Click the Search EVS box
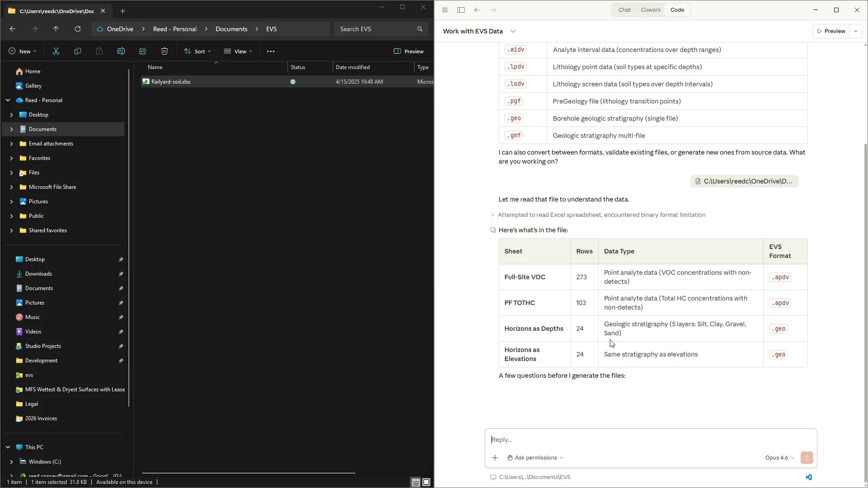This screenshot has width=868, height=488. click(x=381, y=29)
